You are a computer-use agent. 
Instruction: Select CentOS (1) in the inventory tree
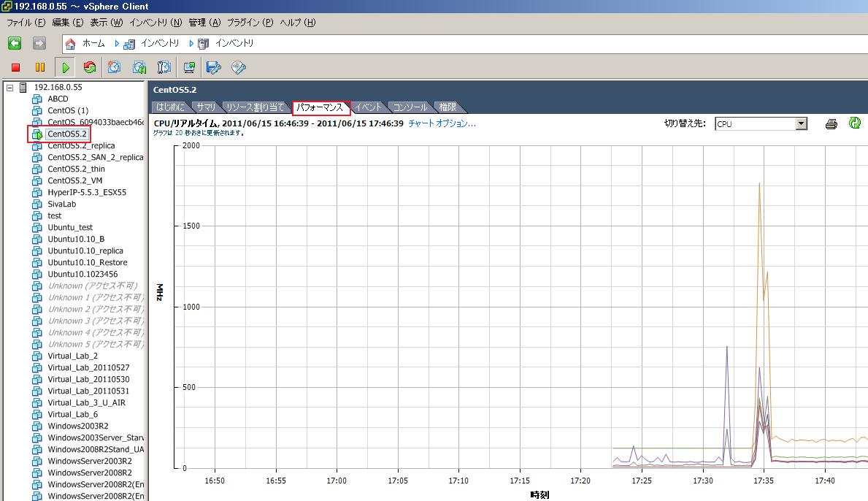pyautogui.click(x=68, y=111)
